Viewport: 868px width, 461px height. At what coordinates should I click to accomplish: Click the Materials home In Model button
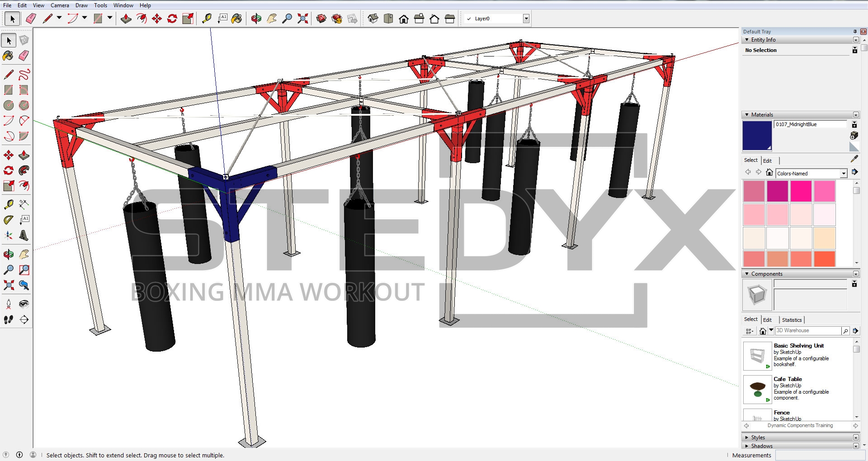(769, 172)
